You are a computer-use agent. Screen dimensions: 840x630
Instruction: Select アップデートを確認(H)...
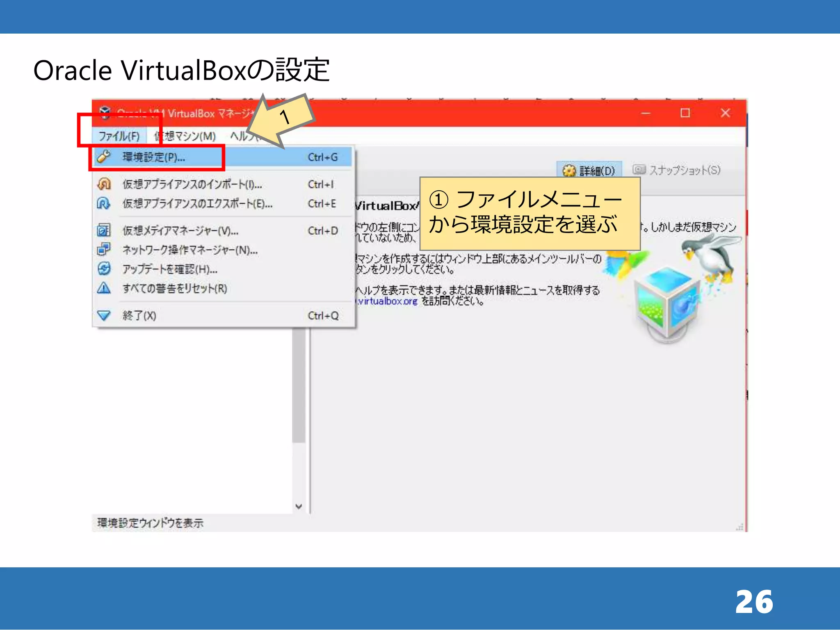point(223,269)
